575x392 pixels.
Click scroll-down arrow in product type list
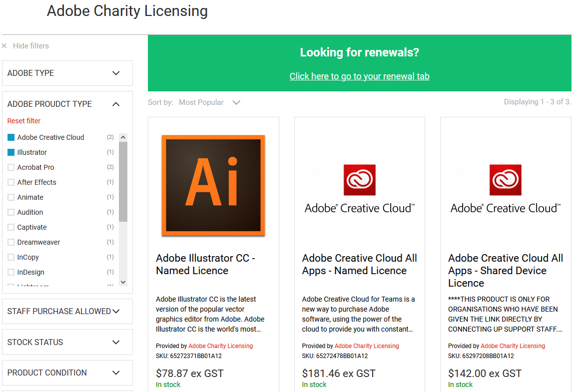pos(123,282)
